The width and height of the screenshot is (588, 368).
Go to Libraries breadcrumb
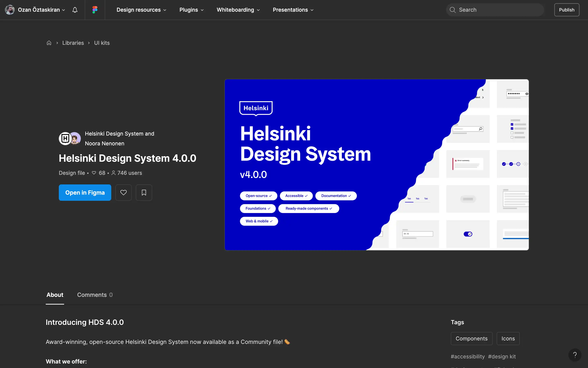click(73, 43)
